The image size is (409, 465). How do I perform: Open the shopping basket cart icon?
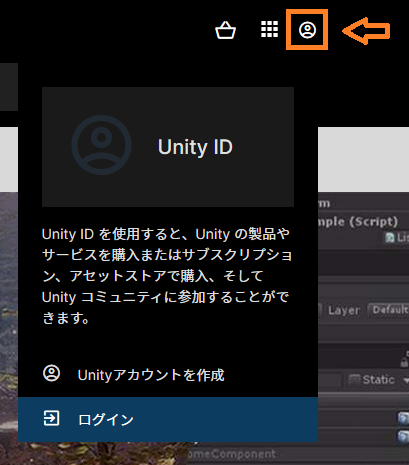coord(226,30)
